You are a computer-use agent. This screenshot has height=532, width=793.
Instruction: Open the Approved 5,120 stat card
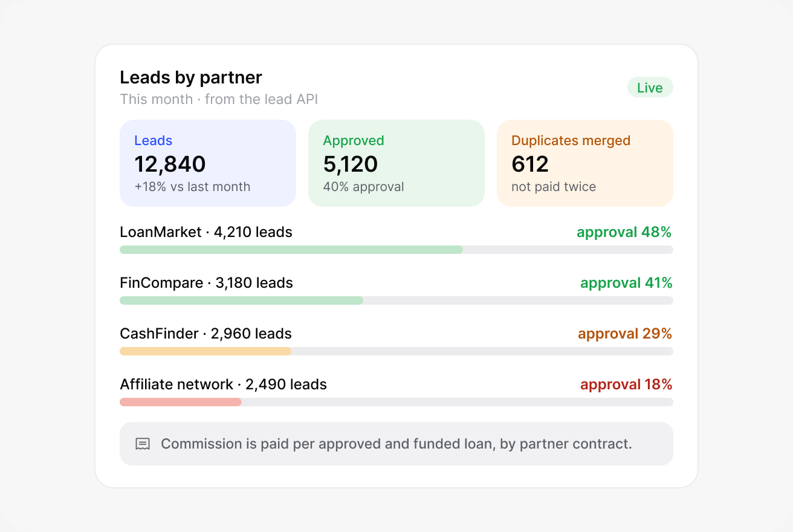[x=396, y=163]
